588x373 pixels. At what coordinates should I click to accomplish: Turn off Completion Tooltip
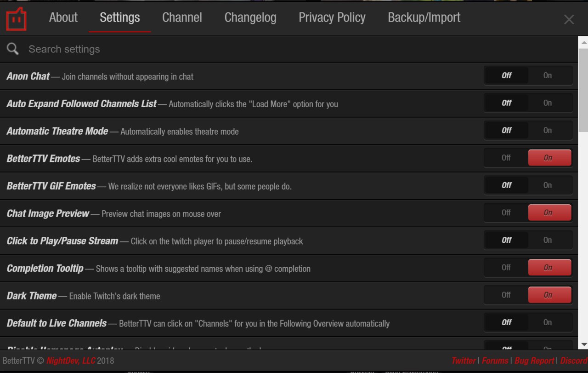pyautogui.click(x=506, y=267)
